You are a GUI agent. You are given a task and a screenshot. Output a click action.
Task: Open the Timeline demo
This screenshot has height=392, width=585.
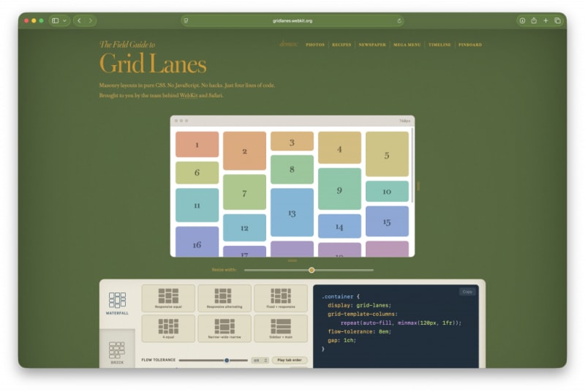tap(439, 45)
